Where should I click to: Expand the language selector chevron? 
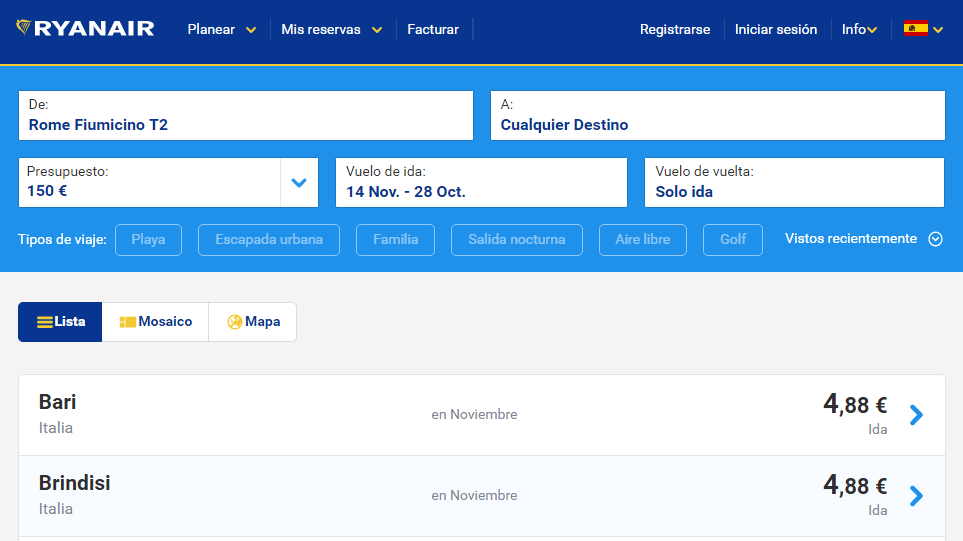point(938,29)
